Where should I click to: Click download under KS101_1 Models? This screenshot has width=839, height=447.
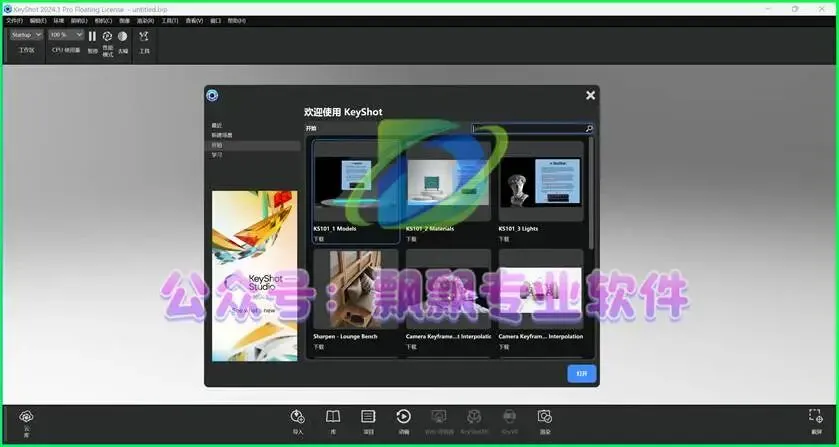point(318,239)
